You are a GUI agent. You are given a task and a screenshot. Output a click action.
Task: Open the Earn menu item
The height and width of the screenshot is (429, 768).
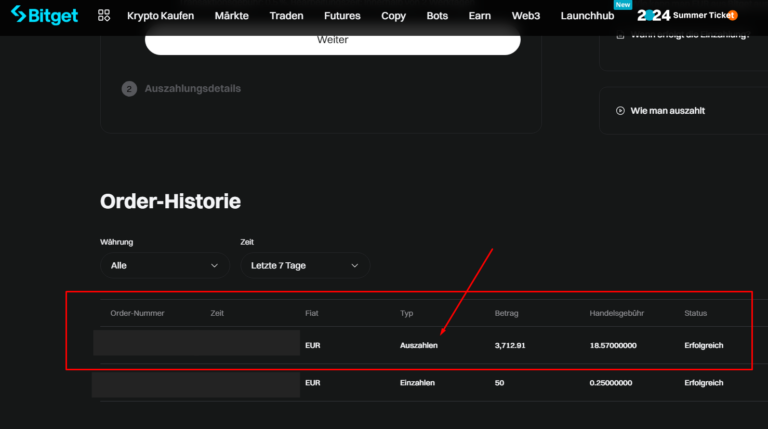pos(479,16)
